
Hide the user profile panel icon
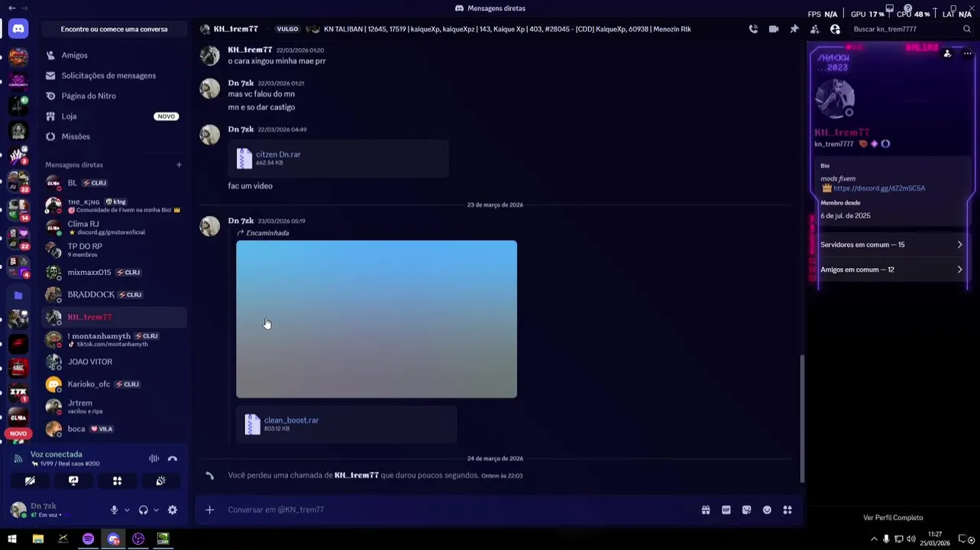click(x=835, y=29)
